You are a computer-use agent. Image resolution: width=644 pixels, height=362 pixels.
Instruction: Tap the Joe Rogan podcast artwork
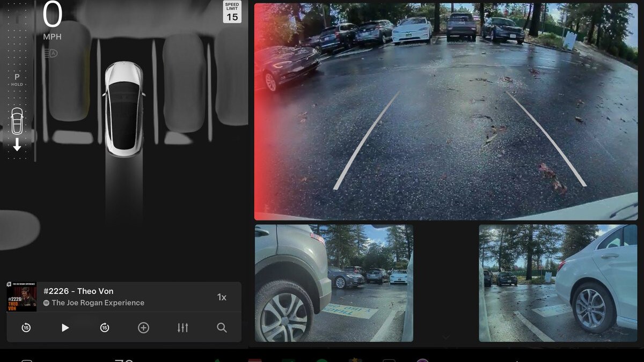pos(21,297)
